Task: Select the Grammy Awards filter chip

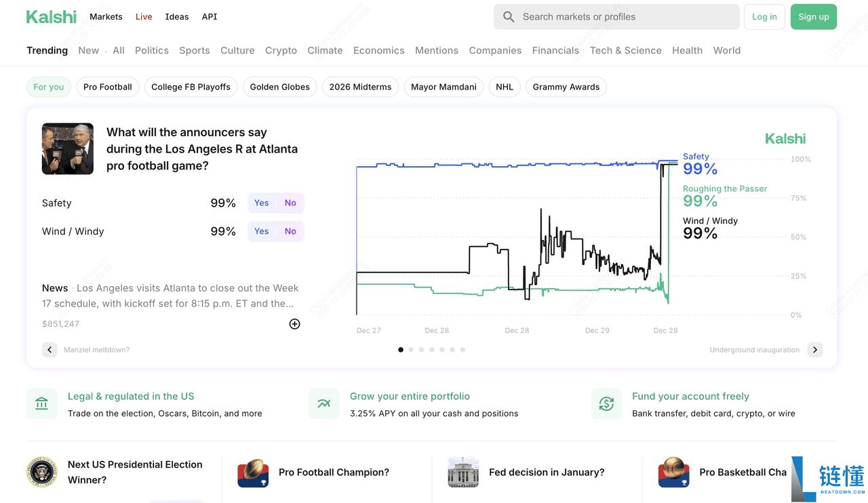Action: [x=566, y=87]
